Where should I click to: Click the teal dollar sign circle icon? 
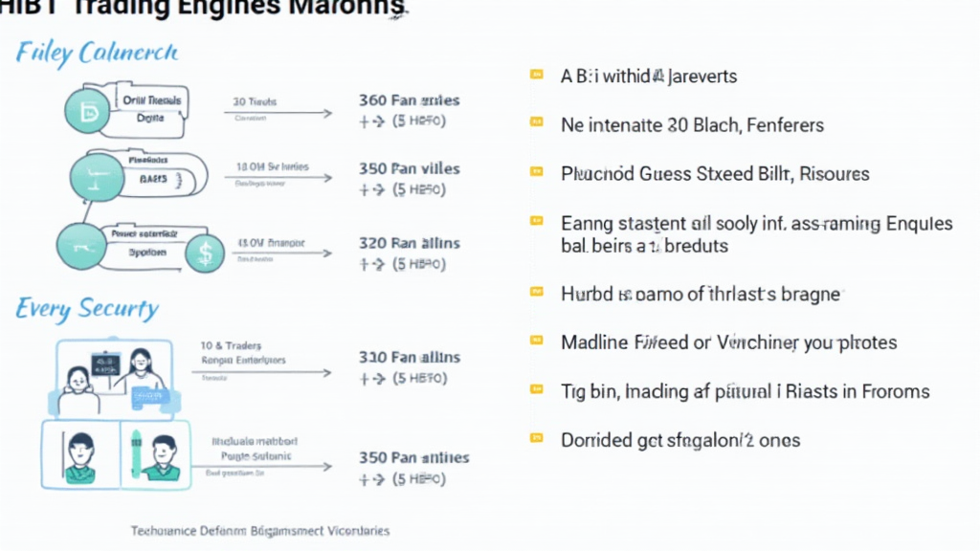pyautogui.click(x=205, y=253)
